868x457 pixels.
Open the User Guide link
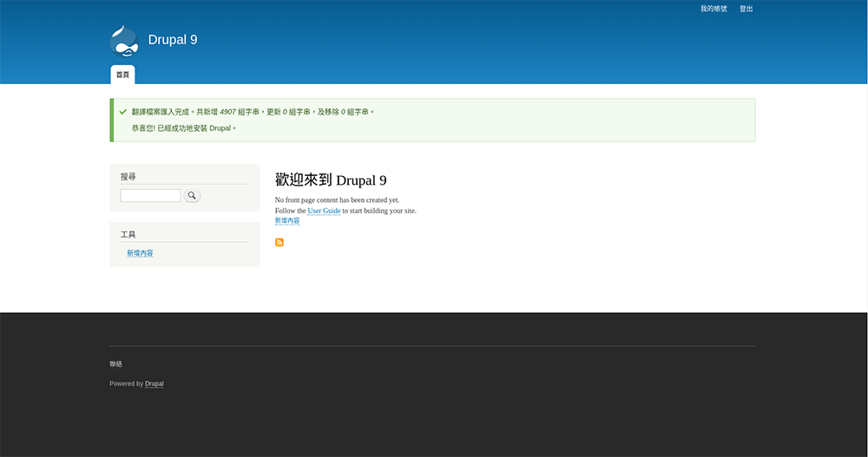click(324, 211)
